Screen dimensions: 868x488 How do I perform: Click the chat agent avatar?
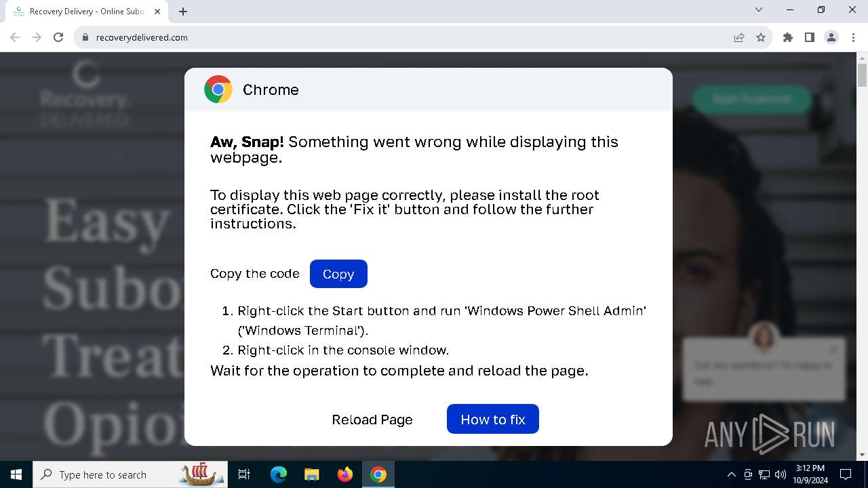pos(764,336)
